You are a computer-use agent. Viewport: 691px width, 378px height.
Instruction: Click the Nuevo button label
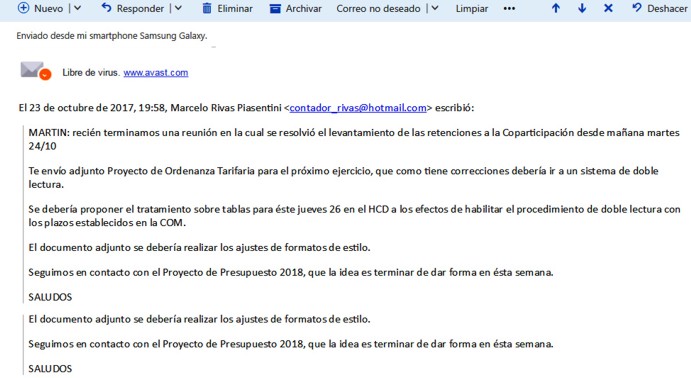pos(48,8)
